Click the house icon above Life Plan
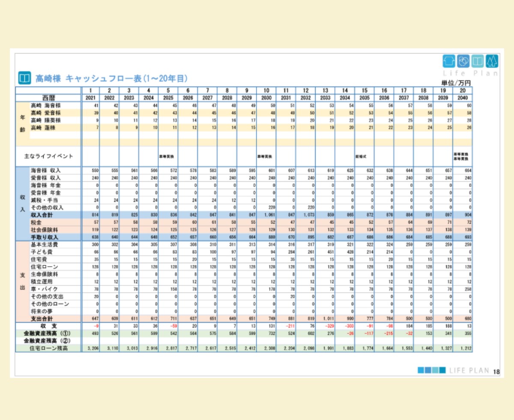This screenshot has width=514, height=420. tap(449, 61)
